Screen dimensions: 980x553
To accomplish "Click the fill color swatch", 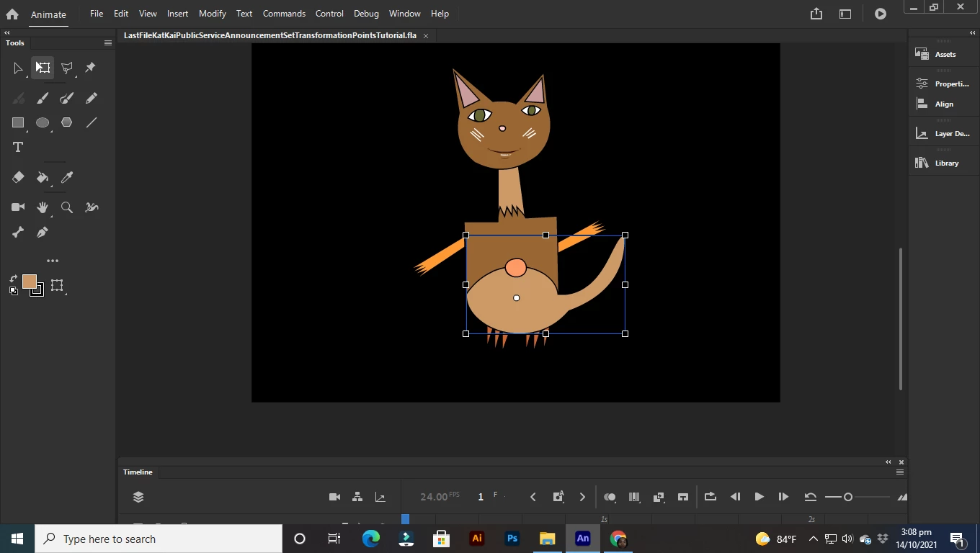I will [x=30, y=282].
